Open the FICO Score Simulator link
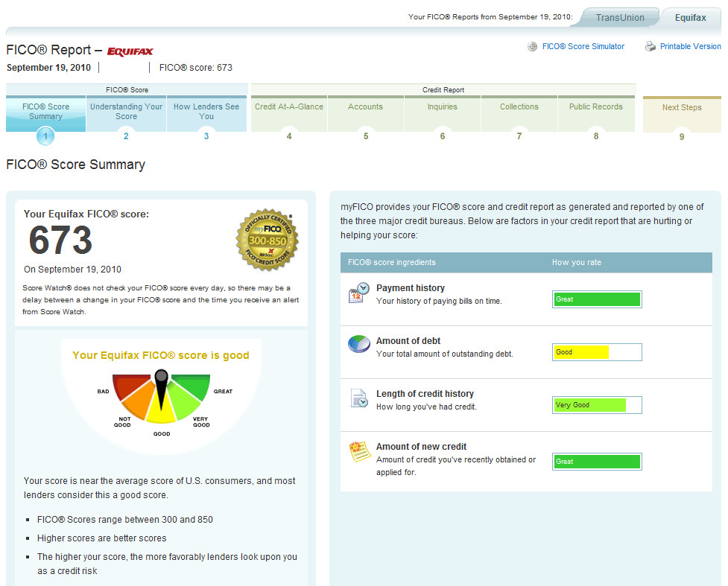 tap(583, 46)
